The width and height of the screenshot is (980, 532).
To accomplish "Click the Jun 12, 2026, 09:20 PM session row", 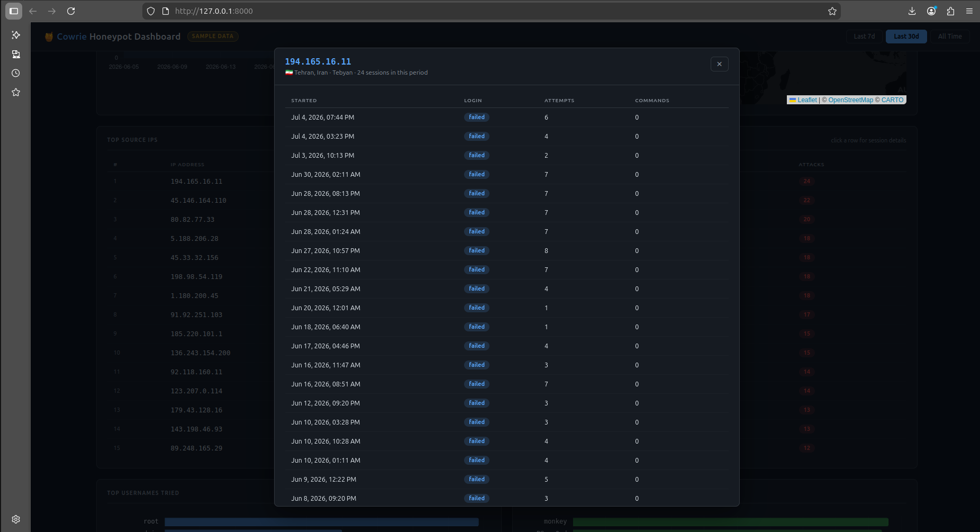I will click(x=507, y=403).
